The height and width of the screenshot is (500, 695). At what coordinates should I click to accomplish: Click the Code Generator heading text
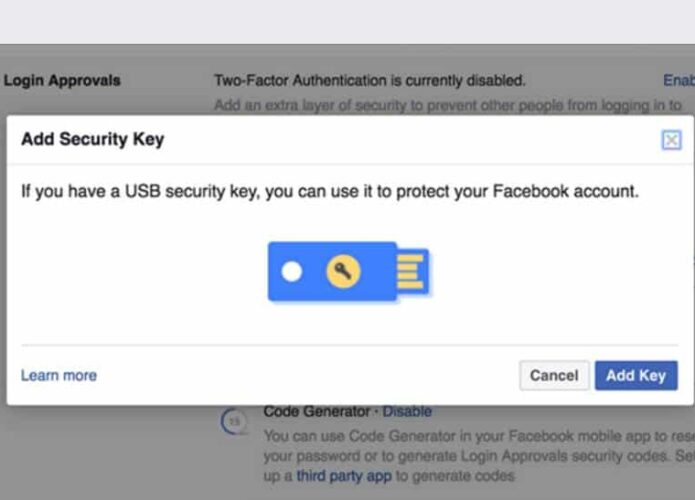click(316, 412)
